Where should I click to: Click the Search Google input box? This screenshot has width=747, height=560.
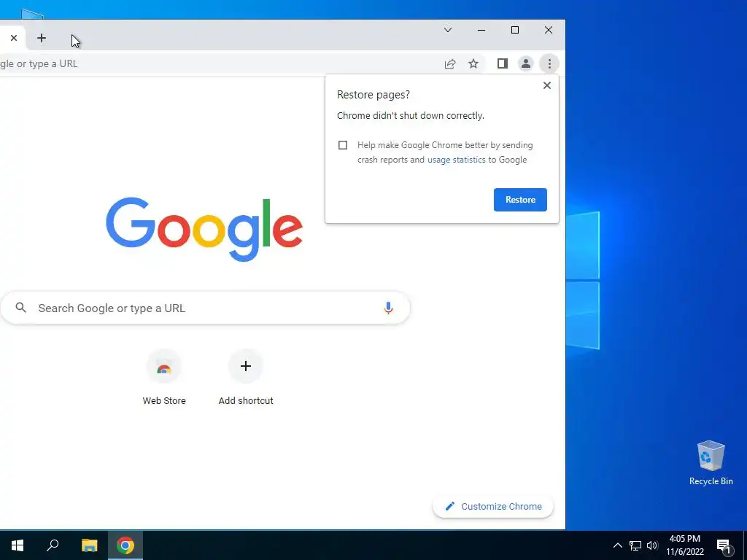tap(205, 308)
